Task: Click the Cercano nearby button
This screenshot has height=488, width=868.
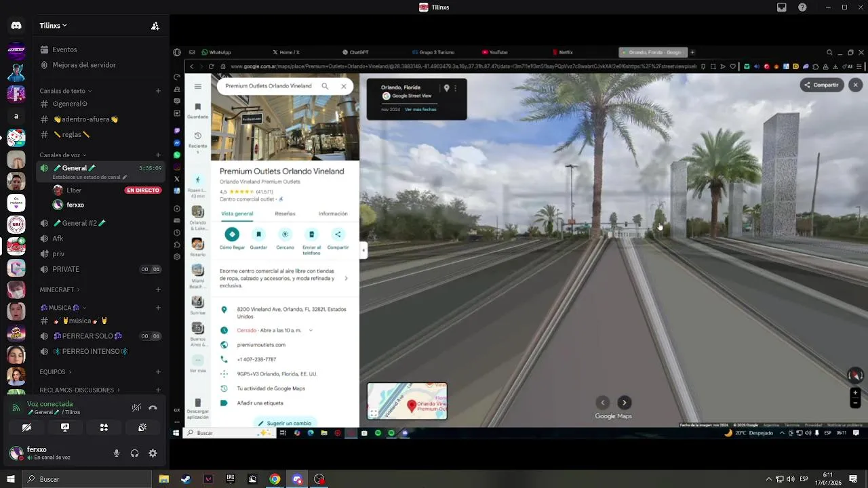Action: pyautogui.click(x=285, y=239)
